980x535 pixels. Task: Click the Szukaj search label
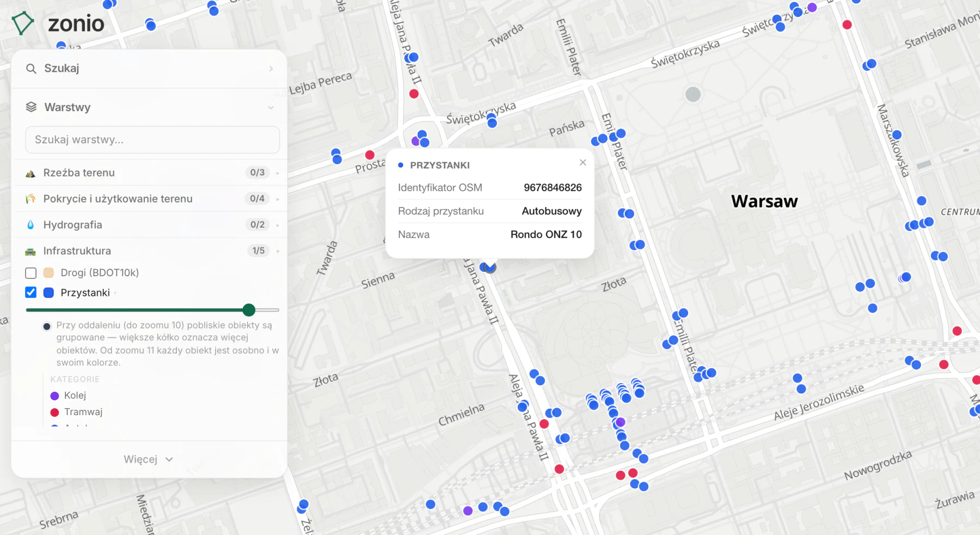tap(62, 69)
